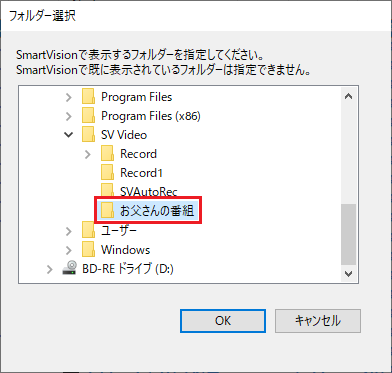Collapse the SV Video folder chevron
The image size is (392, 373).
[69, 135]
